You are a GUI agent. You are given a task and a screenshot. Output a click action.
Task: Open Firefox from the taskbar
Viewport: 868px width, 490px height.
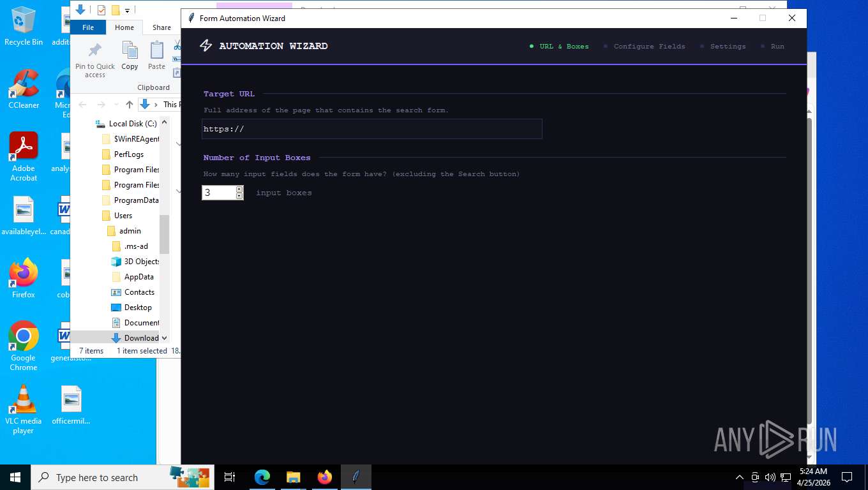(x=325, y=477)
